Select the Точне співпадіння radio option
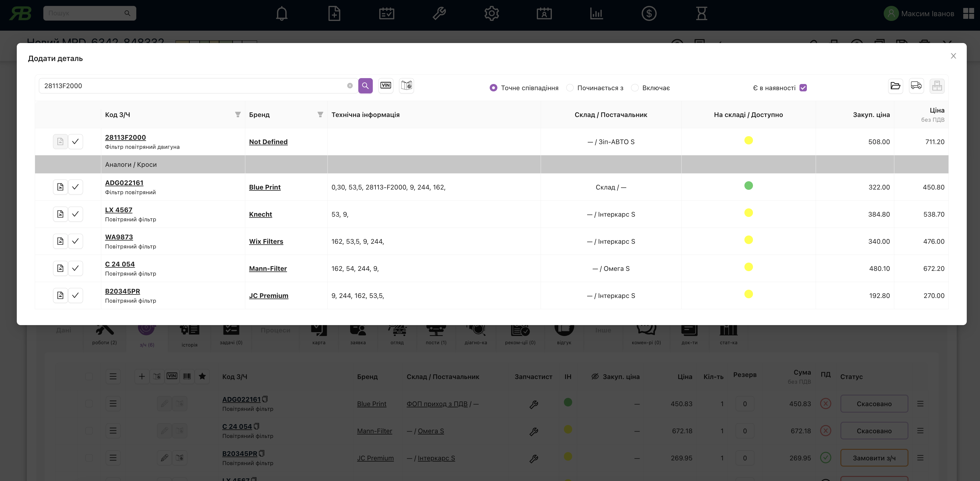The image size is (980, 481). coord(493,88)
